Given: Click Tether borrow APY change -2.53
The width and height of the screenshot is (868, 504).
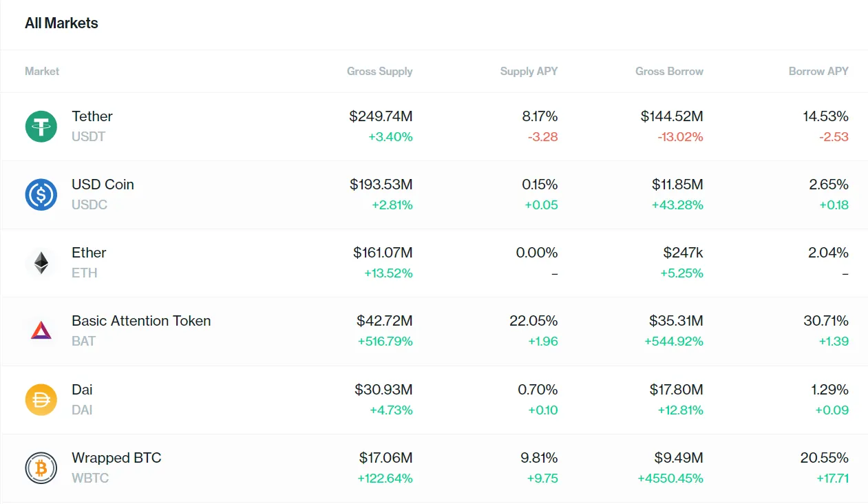Looking at the screenshot, I should tap(834, 136).
